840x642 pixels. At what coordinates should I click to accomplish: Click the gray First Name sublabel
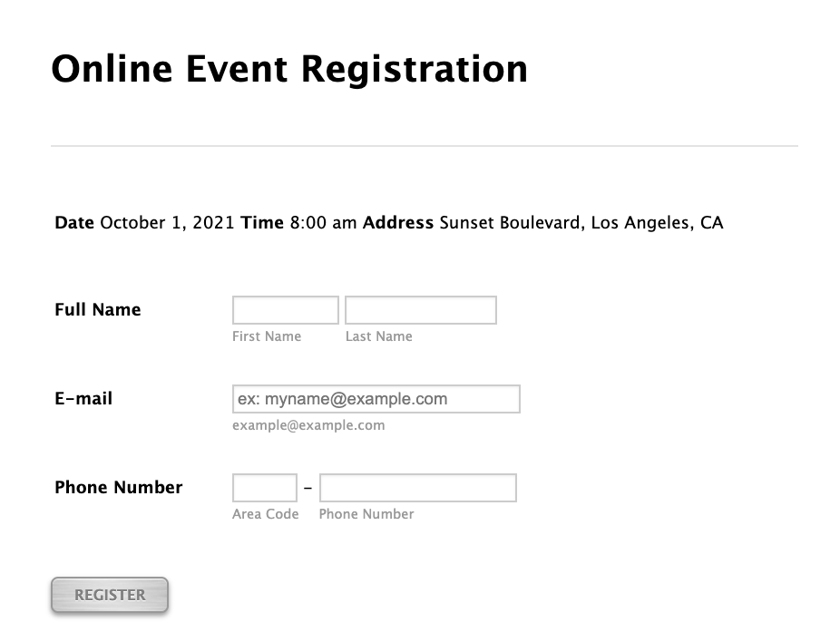click(x=267, y=336)
